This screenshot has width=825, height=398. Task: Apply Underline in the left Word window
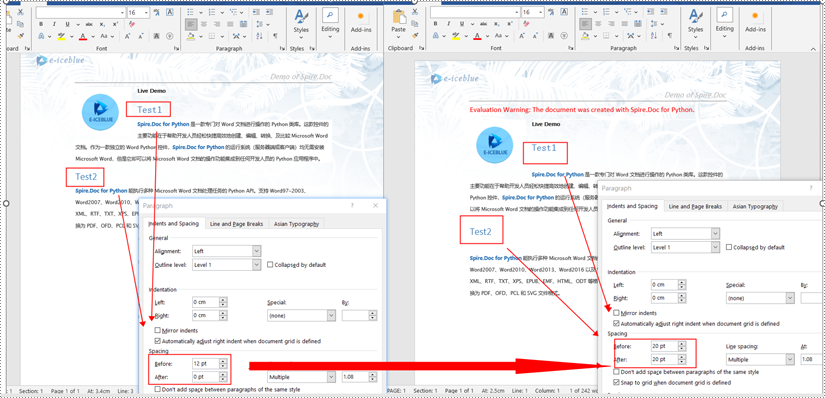[x=67, y=24]
